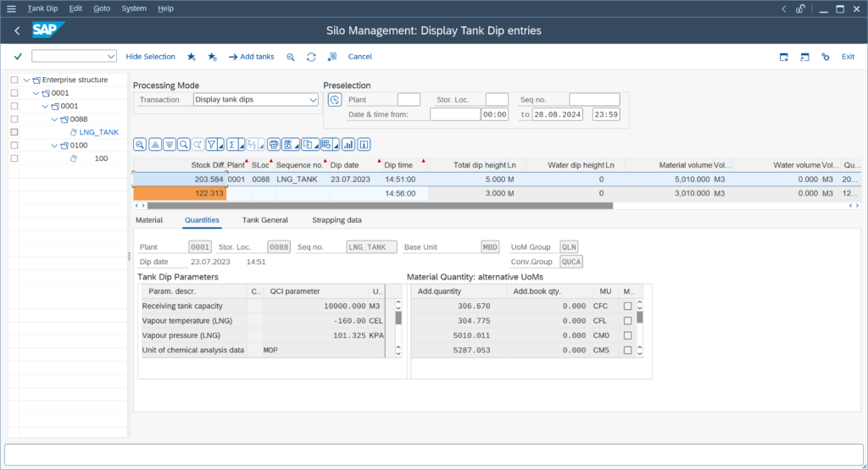Click the Add tanks button
Image resolution: width=868 pixels, height=470 pixels.
pos(251,57)
